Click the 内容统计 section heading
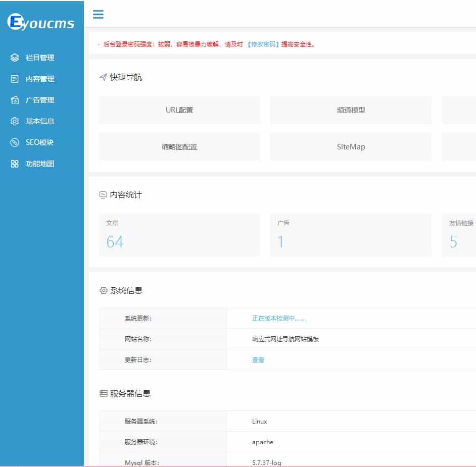476x467 pixels. tap(126, 195)
